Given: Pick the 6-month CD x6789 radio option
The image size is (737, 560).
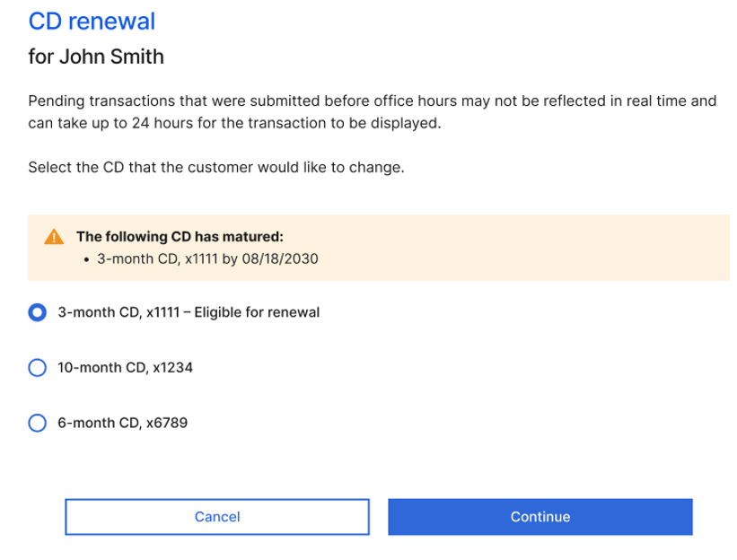Looking at the screenshot, I should [37, 423].
